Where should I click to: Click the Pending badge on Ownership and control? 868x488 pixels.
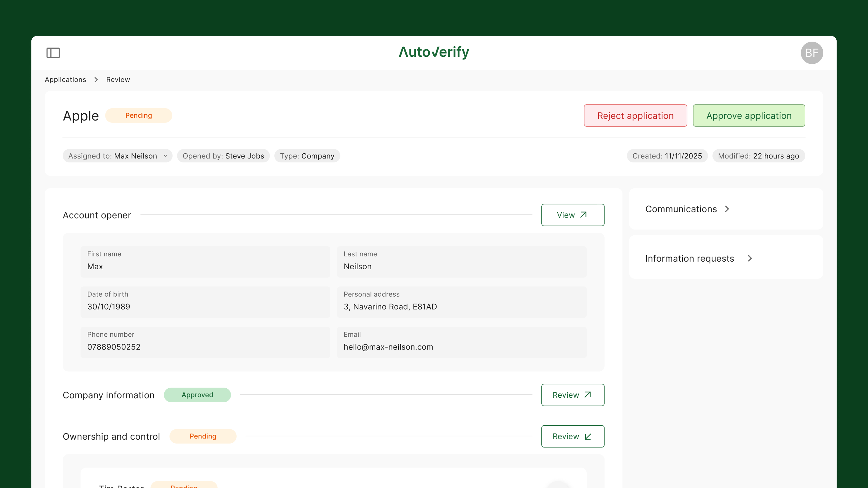pos(203,436)
